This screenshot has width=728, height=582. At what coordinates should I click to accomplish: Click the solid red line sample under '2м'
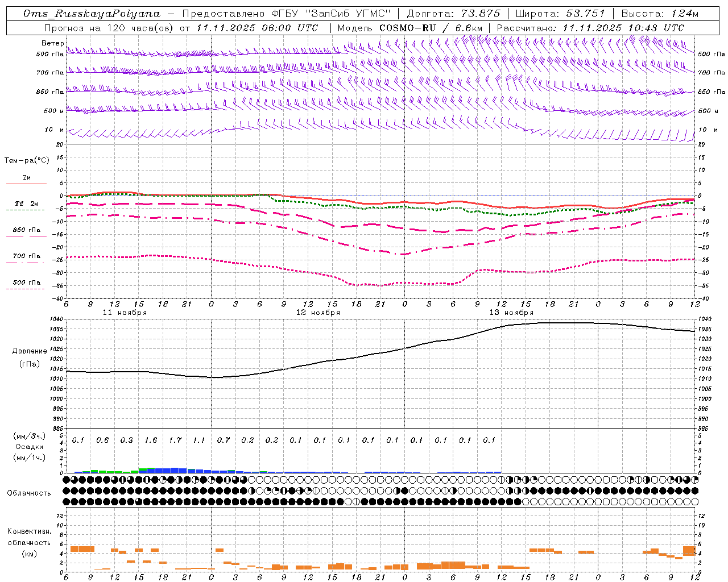click(x=26, y=184)
